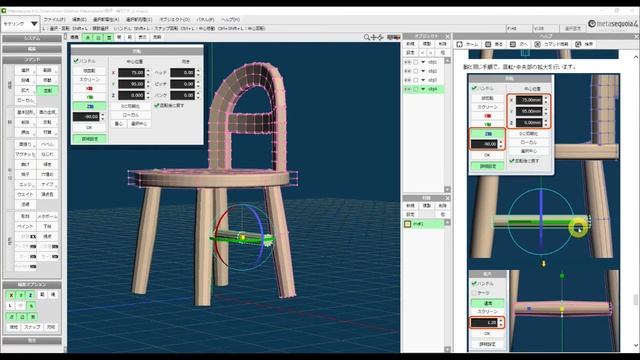
Task: Activate the ベベル command
Action: click(x=47, y=144)
